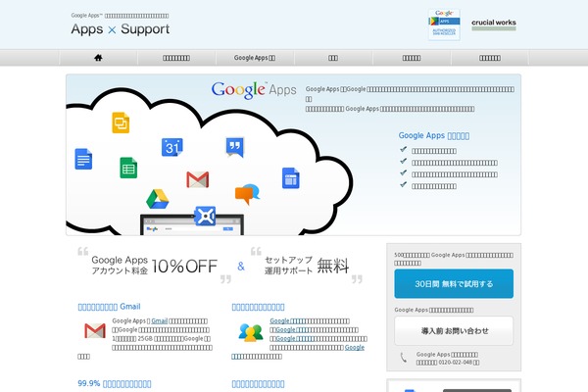Open the 99.9% section heading link
The width and height of the screenshot is (588, 392).
click(115, 383)
